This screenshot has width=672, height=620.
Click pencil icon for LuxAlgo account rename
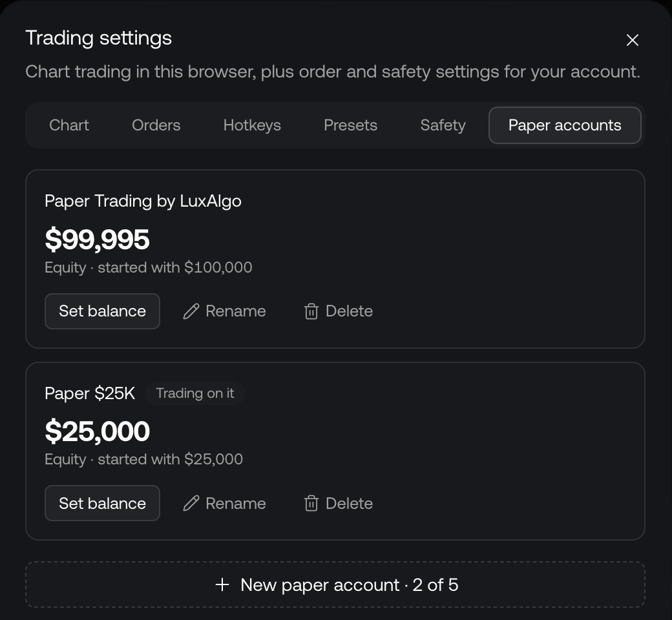191,311
